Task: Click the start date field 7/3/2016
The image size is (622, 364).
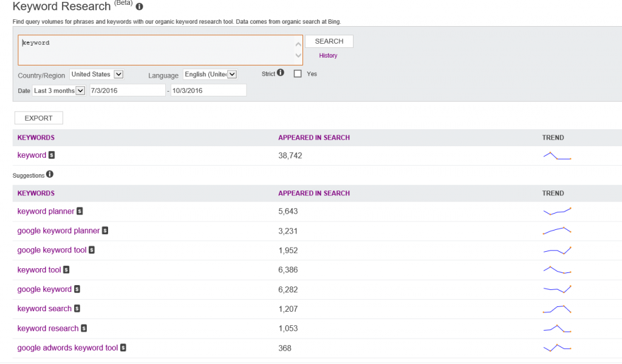Action: 127,90
